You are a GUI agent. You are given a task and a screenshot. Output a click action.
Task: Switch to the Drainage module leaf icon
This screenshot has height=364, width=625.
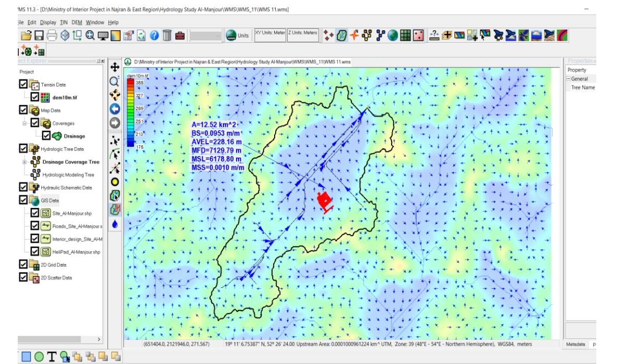341,36
